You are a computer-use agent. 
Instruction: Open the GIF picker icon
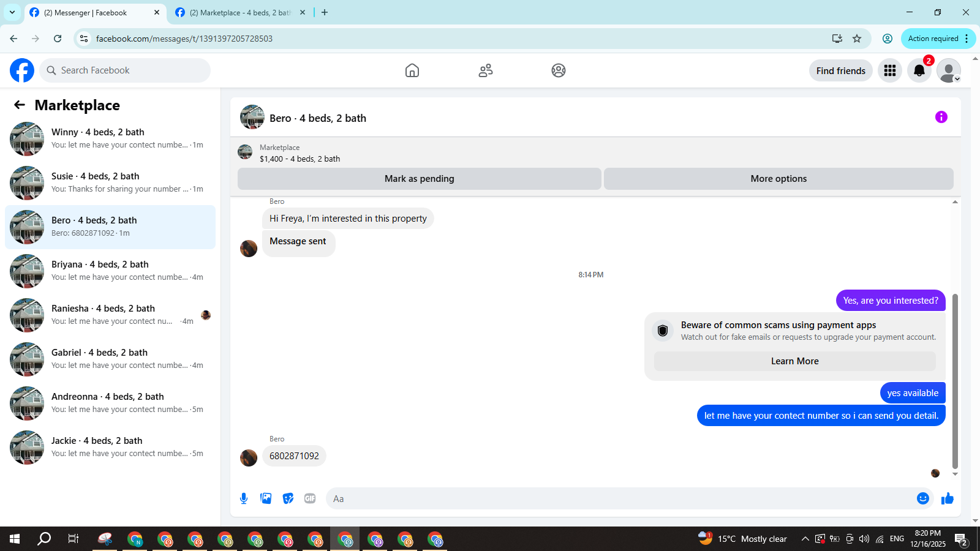pyautogui.click(x=310, y=498)
